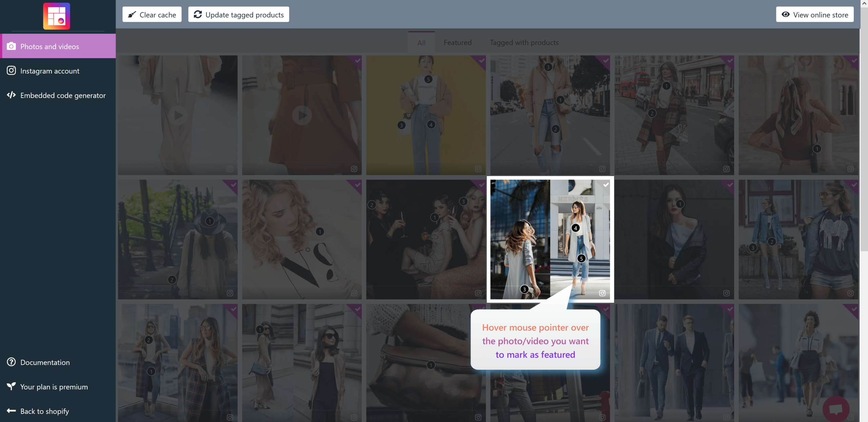Click the Instagram icon on the highlighted photo
The image size is (868, 422).
click(602, 293)
